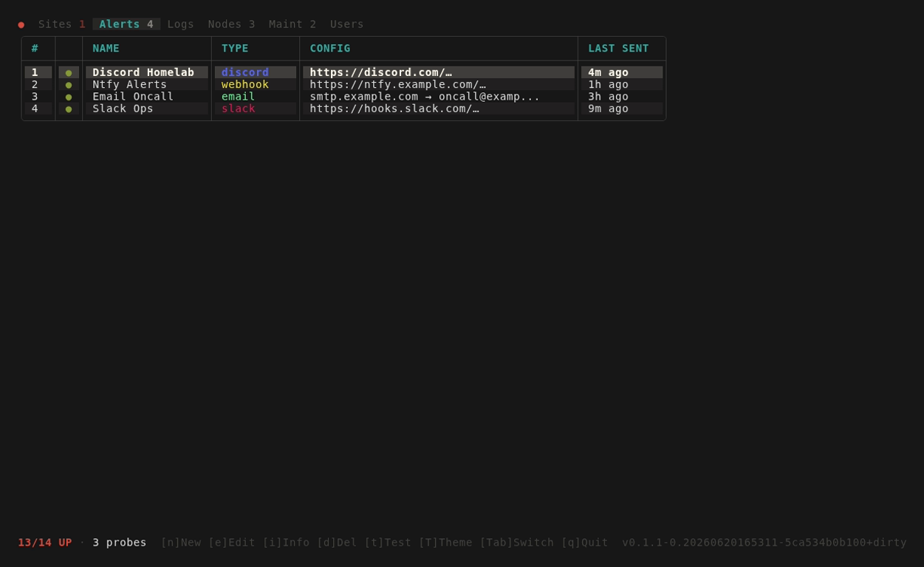
Task: Click the https://ntfy.example.com/ config cell
Action: 439,84
